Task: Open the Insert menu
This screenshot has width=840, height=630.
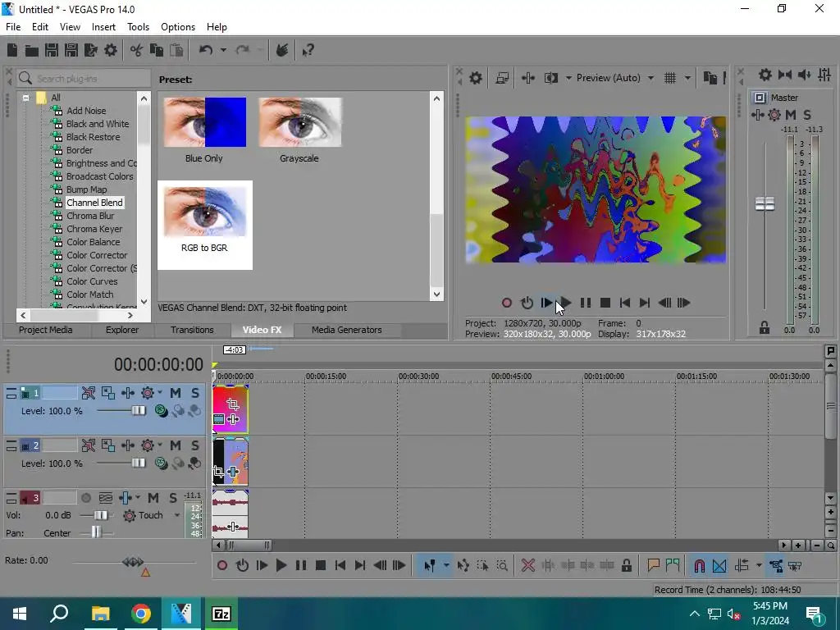Action: click(x=103, y=27)
